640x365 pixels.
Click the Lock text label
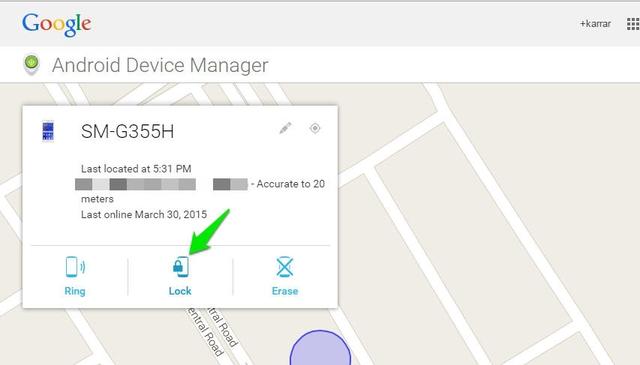180,291
